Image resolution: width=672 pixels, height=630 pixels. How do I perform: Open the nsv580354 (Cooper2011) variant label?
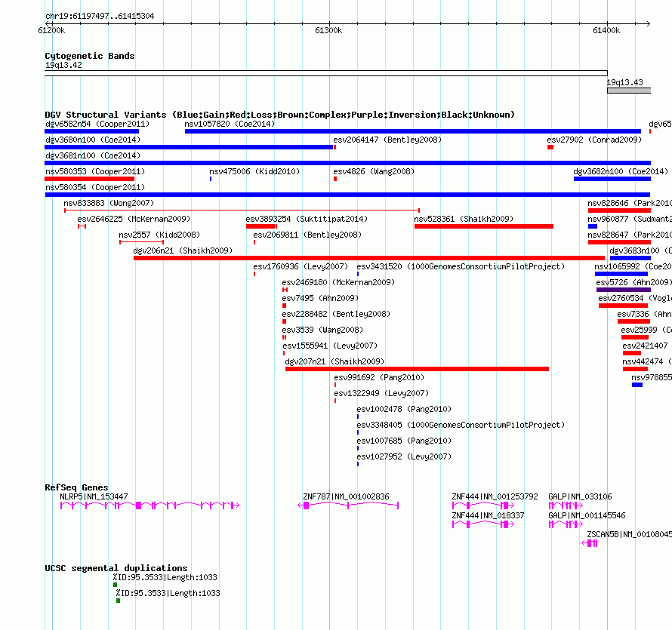[95, 188]
